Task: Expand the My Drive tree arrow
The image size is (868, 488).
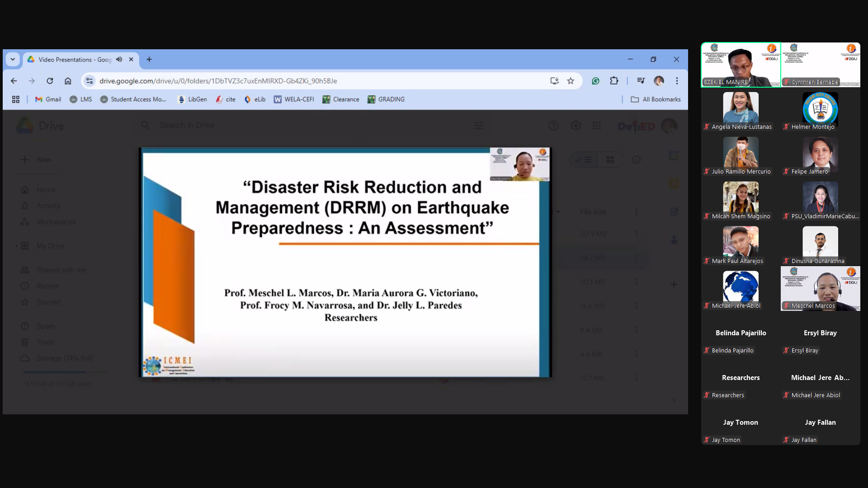Action: coord(17,246)
